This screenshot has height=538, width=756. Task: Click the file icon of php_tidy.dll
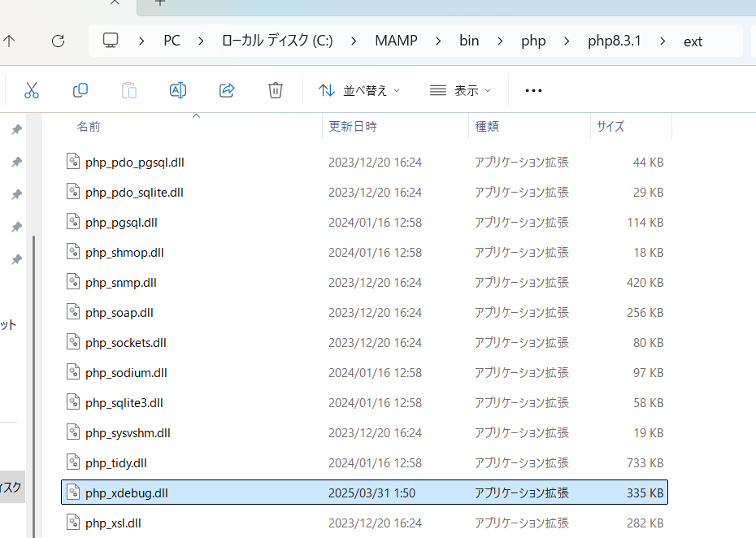click(x=73, y=462)
